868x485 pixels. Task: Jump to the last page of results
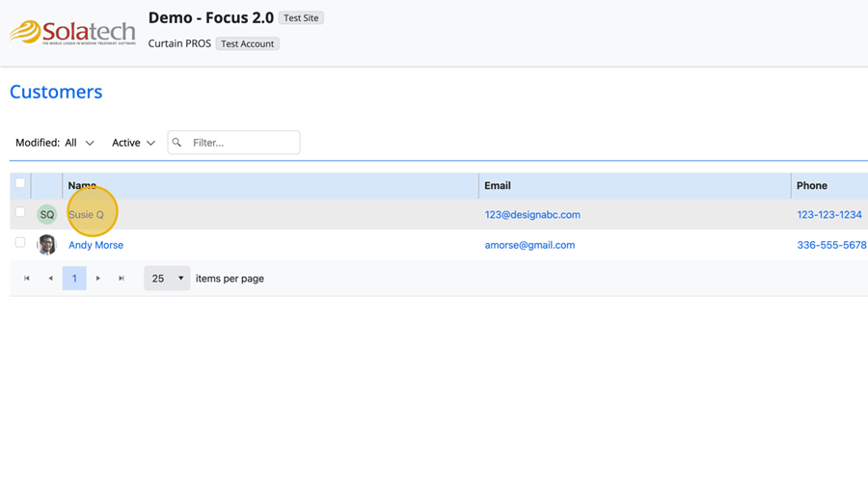(x=122, y=279)
